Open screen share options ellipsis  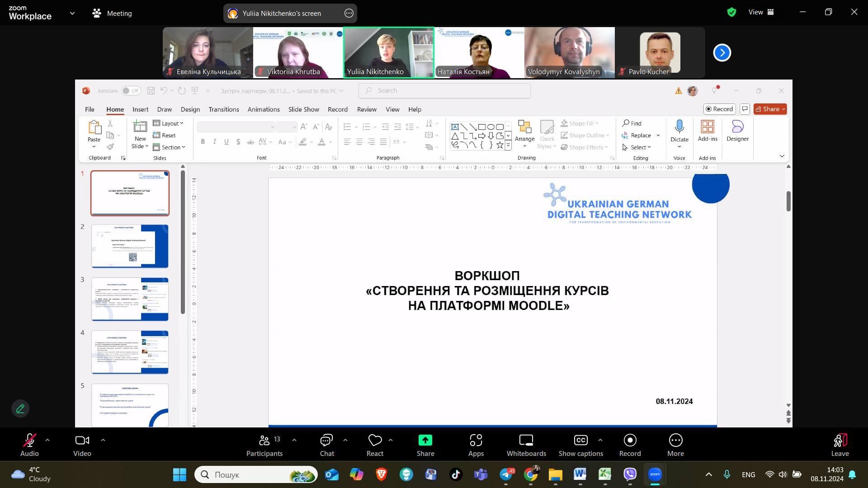(349, 13)
